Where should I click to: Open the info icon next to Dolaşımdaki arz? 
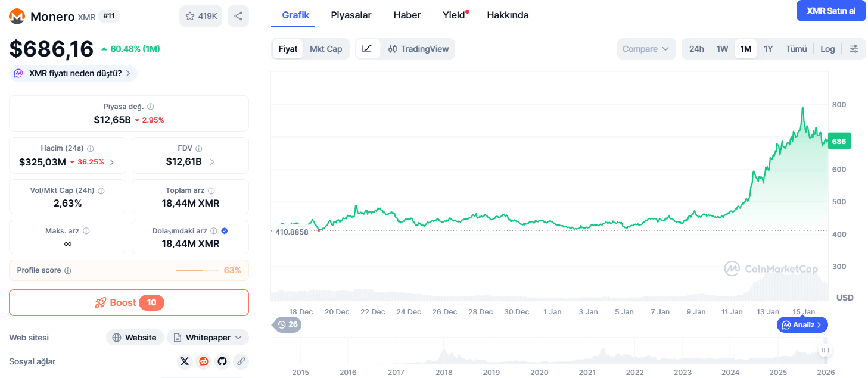(214, 231)
